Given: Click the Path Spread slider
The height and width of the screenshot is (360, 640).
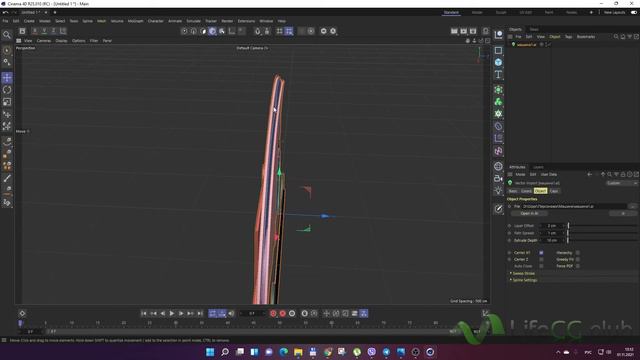Looking at the screenshot, I should tap(603, 233).
